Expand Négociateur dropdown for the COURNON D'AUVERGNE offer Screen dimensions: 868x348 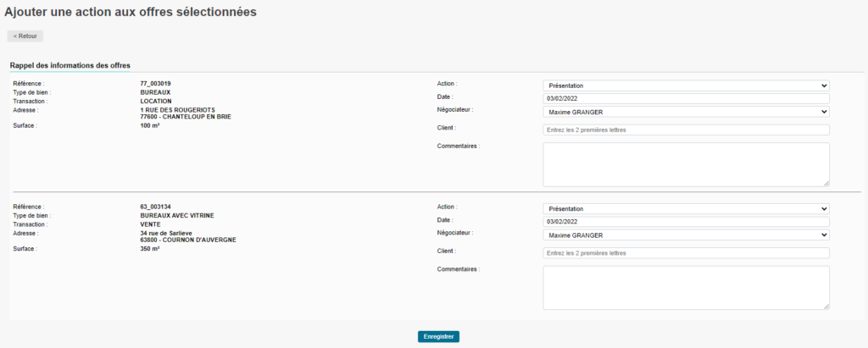tap(685, 235)
